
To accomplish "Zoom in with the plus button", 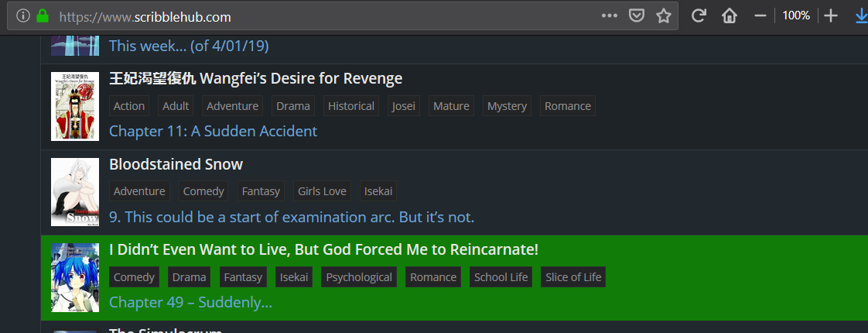I will (831, 16).
